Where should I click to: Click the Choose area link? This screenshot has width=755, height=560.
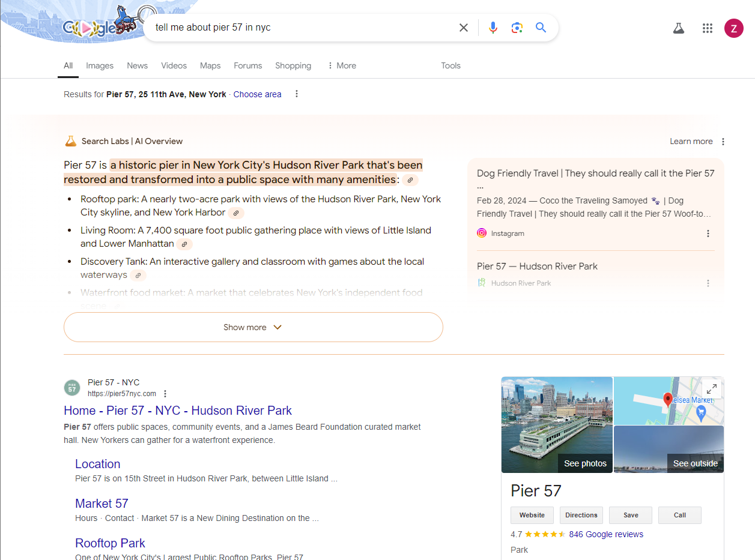click(x=257, y=94)
